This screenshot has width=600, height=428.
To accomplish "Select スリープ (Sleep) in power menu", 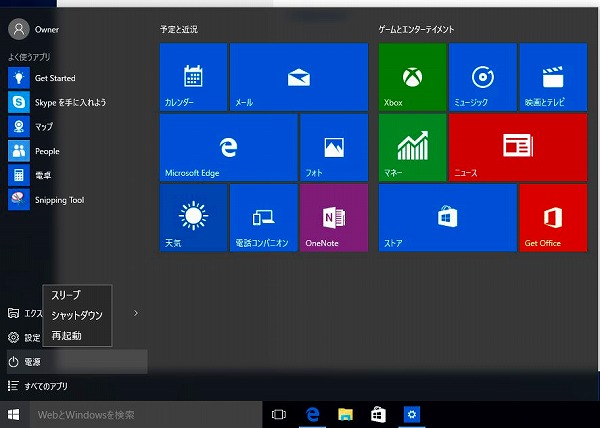I will coord(77,295).
